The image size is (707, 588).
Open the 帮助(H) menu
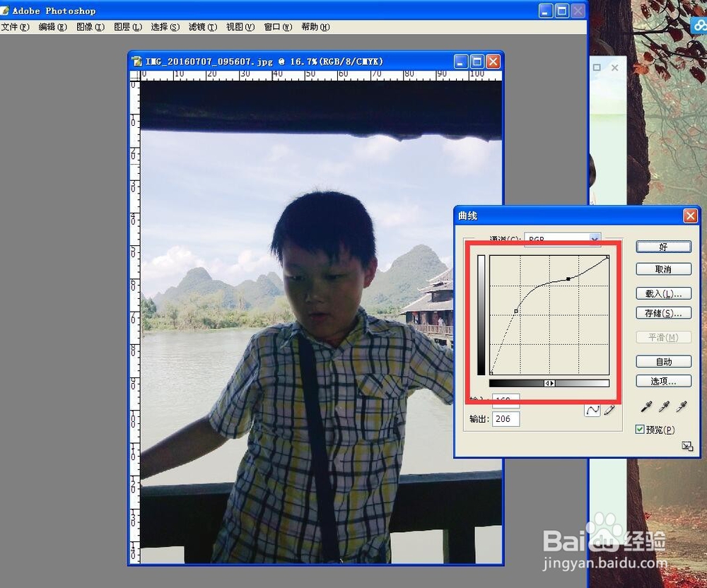point(315,27)
